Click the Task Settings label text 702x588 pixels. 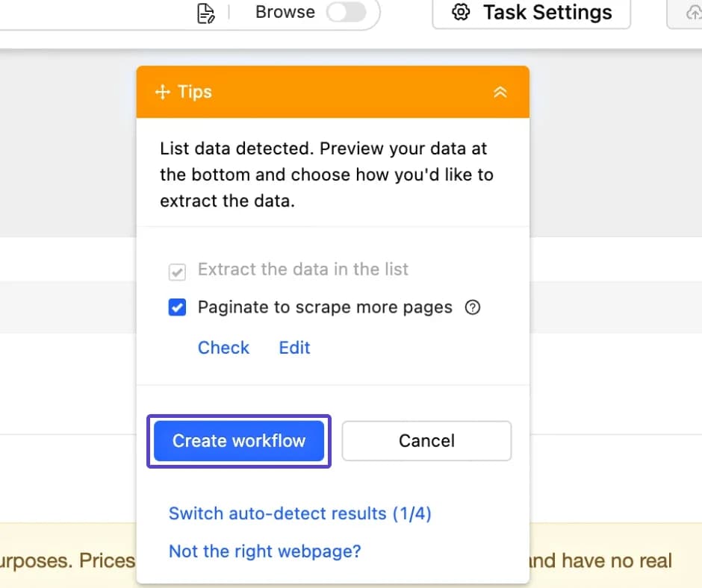[547, 13]
